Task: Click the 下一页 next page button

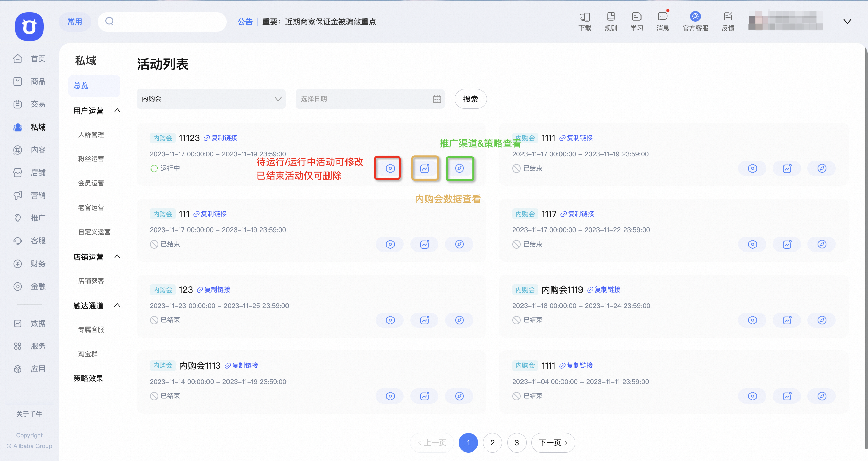Action: click(x=553, y=443)
